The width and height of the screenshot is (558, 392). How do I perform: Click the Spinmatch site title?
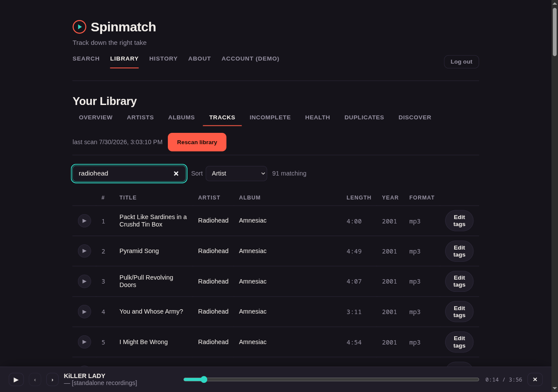point(123,27)
